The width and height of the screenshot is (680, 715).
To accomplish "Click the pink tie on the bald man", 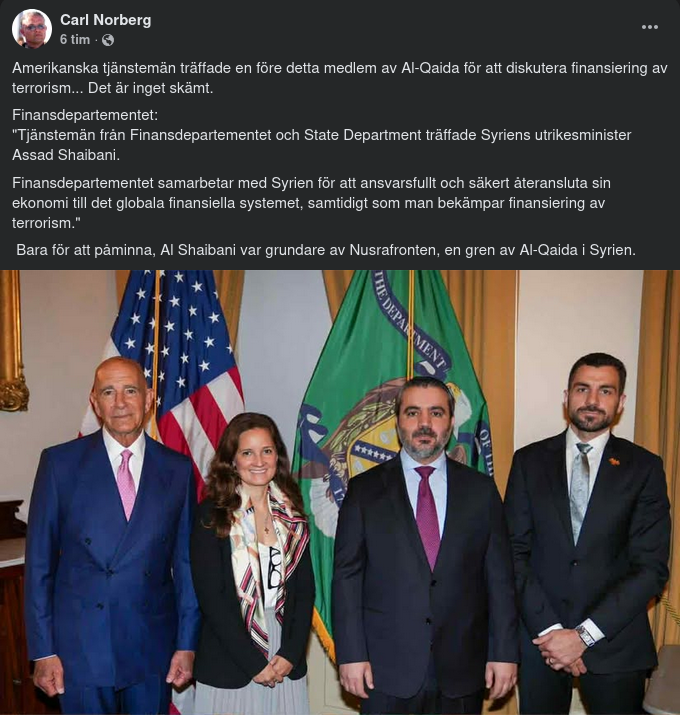I will click(x=126, y=484).
